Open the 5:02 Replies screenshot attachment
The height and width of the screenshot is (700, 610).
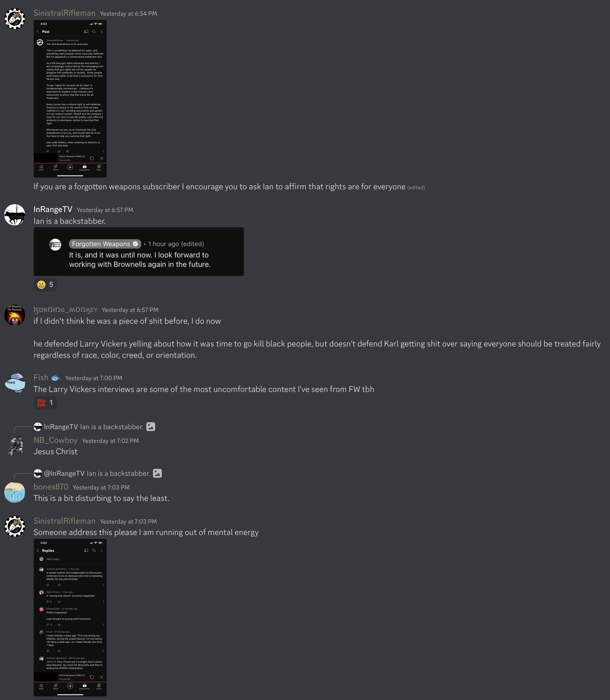point(70,618)
